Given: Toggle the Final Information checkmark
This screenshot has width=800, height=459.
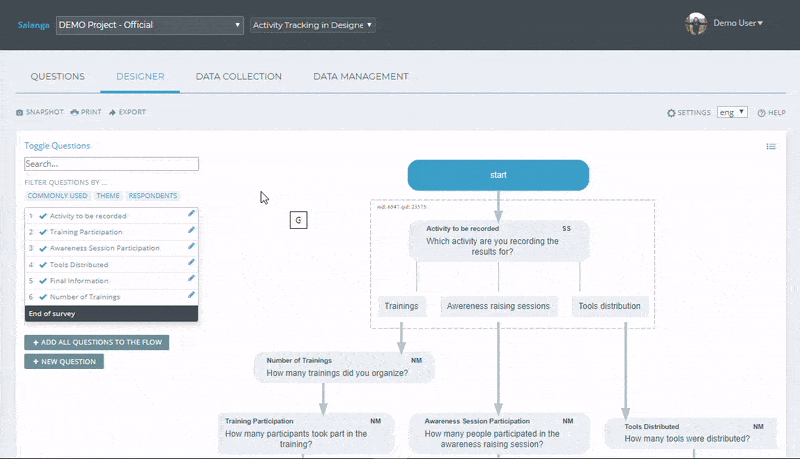Looking at the screenshot, I should (x=43, y=281).
